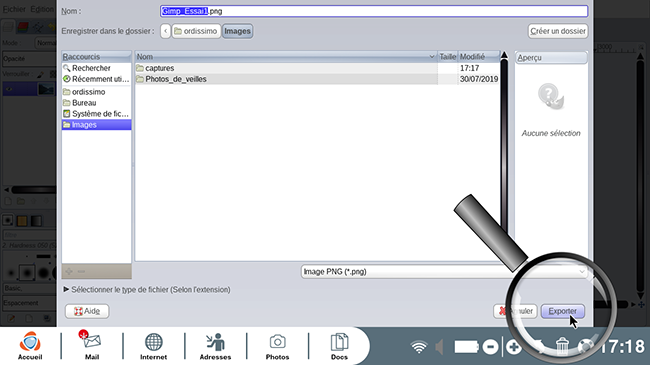Click the Annuler cancel button
The image size is (650, 365).
[x=515, y=311]
